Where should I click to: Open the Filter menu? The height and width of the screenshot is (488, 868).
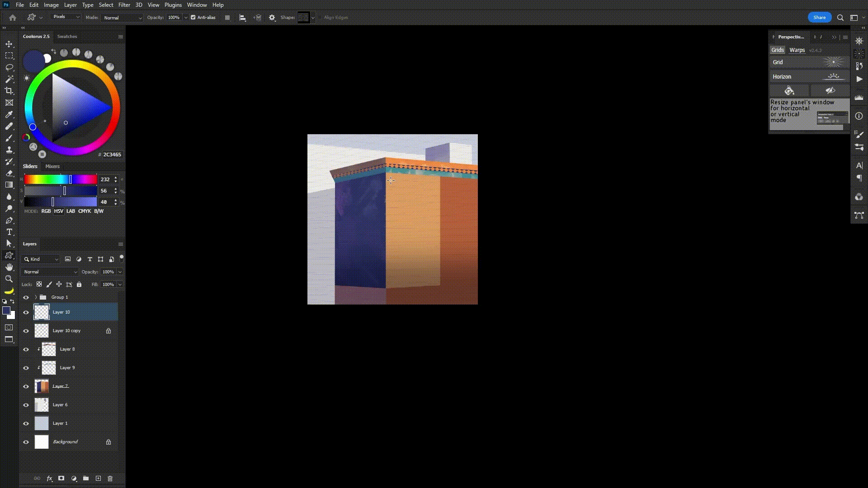(x=124, y=5)
